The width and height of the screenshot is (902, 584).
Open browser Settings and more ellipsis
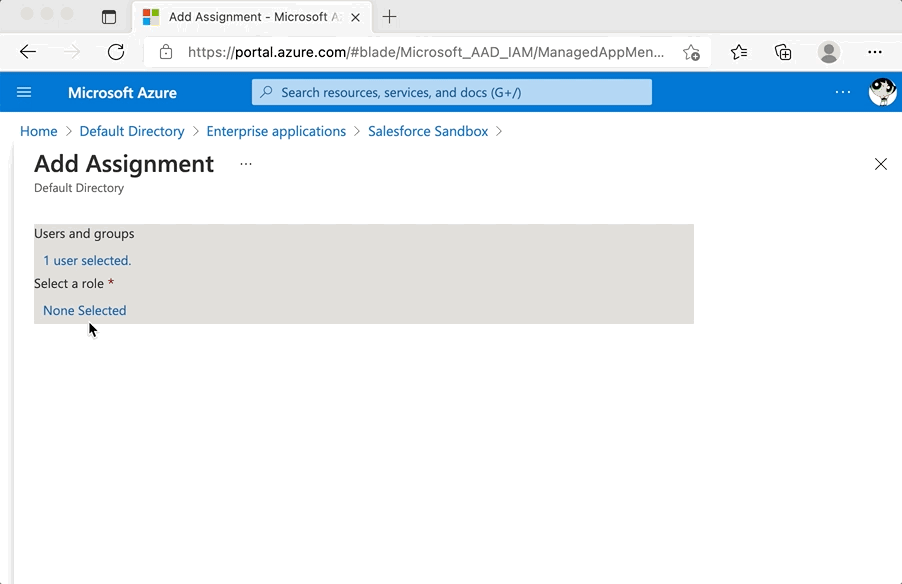coord(874,52)
